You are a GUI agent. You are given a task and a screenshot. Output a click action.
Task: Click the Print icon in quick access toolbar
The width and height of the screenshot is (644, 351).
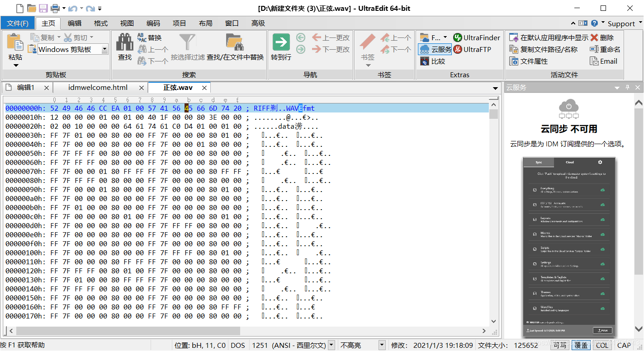coord(55,8)
